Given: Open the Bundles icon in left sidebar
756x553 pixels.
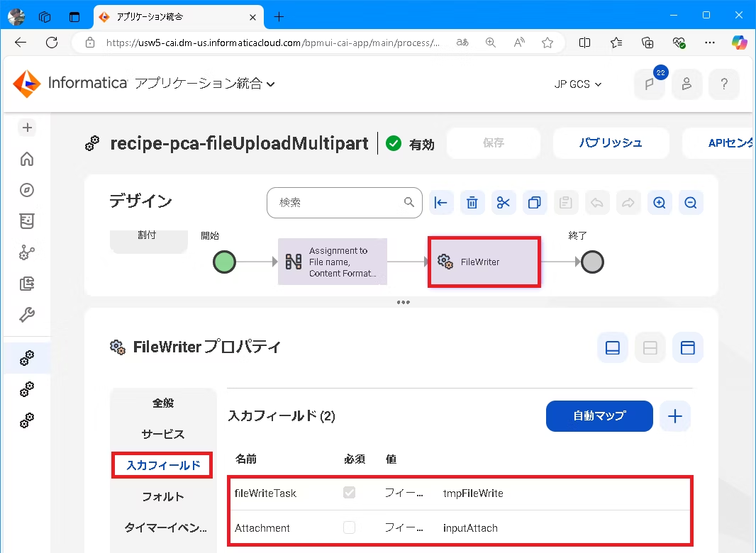Looking at the screenshot, I should coord(27,221).
